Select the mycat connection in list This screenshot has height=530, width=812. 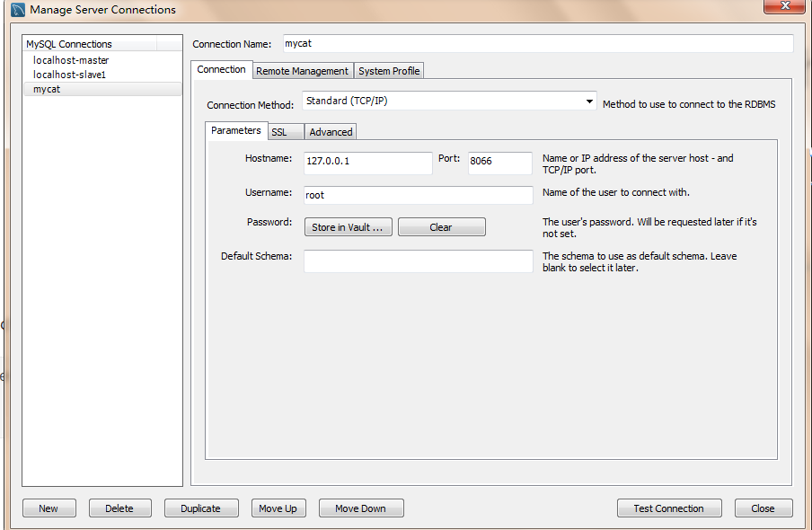(x=102, y=89)
